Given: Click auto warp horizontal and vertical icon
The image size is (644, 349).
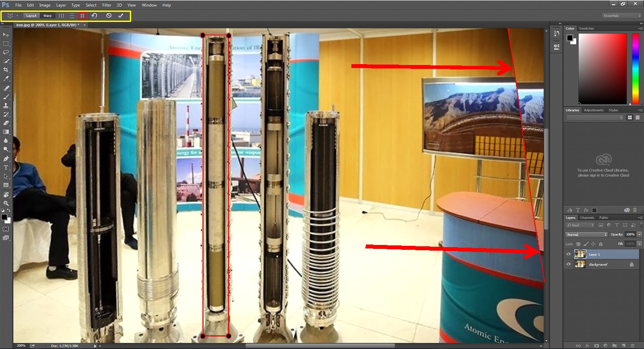Looking at the screenshot, I should [82, 16].
